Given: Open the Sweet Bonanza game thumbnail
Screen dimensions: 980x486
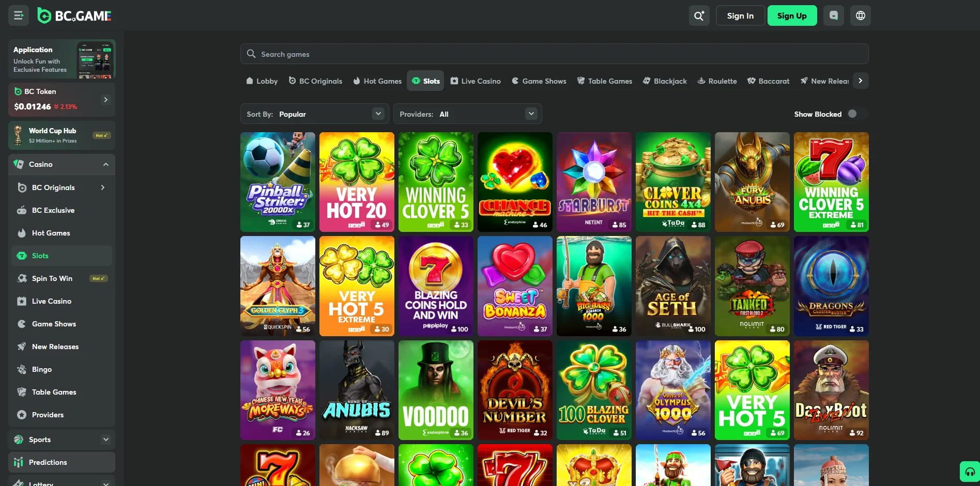Looking at the screenshot, I should click(515, 286).
